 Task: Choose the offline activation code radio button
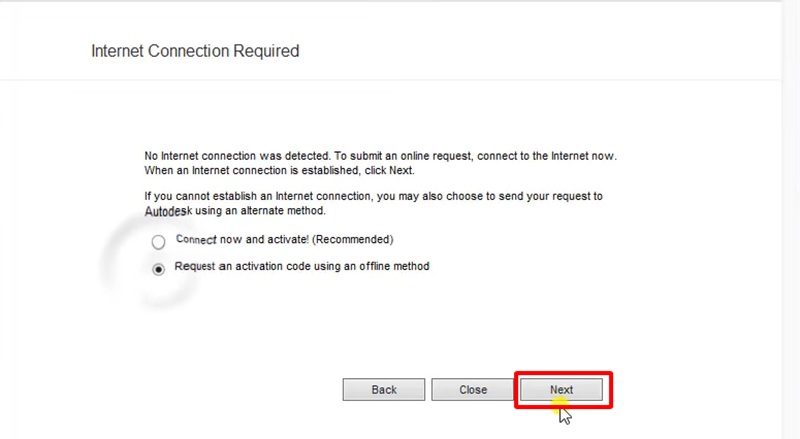[158, 269]
